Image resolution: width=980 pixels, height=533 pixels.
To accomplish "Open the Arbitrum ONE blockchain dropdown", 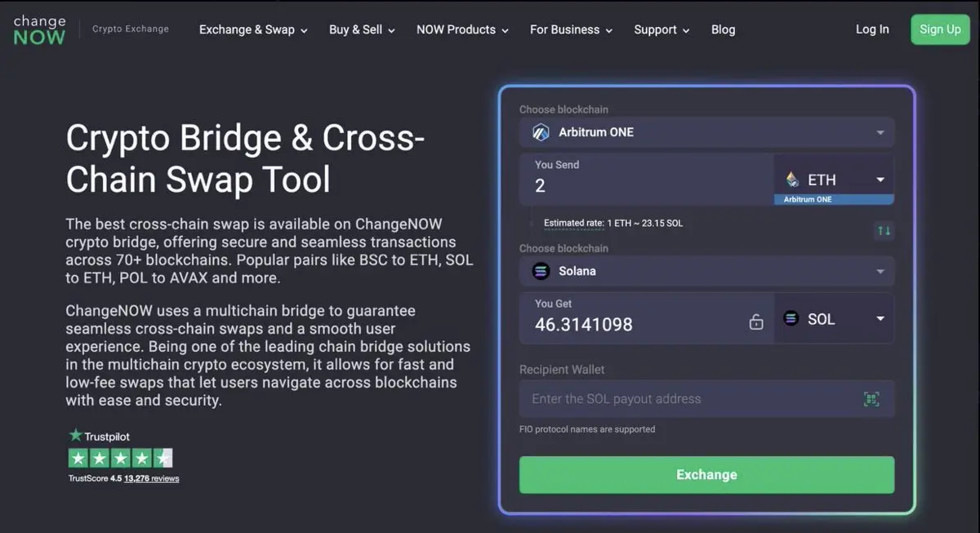I will coord(706,132).
